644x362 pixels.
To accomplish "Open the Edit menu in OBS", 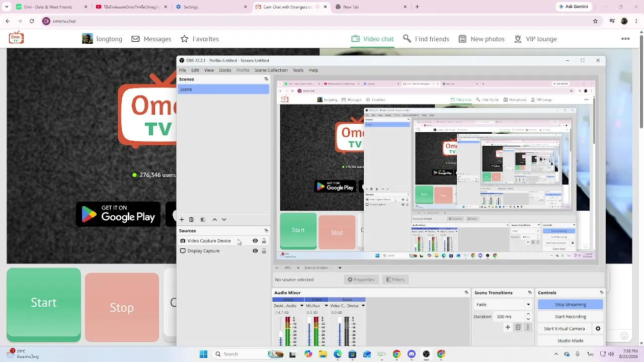I will coord(195,70).
